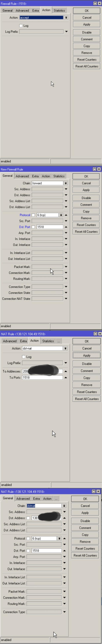Toggle Protocol invert checkbox in New Firewall Rule
This screenshot has width=102, height=644.
click(x=33, y=215)
